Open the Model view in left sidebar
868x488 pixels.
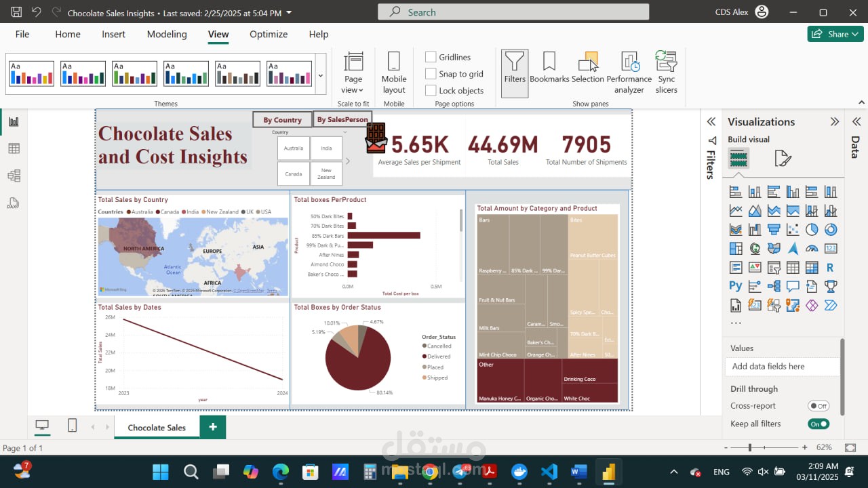14,176
